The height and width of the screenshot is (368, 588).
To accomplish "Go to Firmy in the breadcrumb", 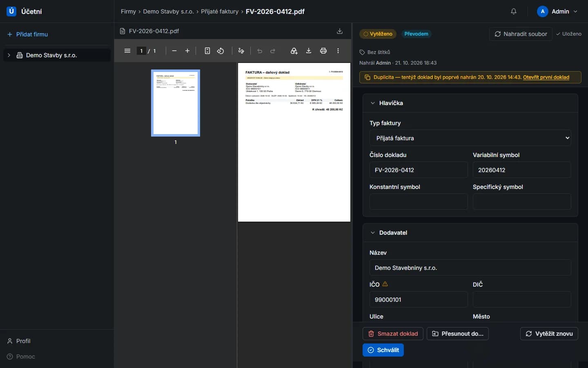I will (128, 11).
